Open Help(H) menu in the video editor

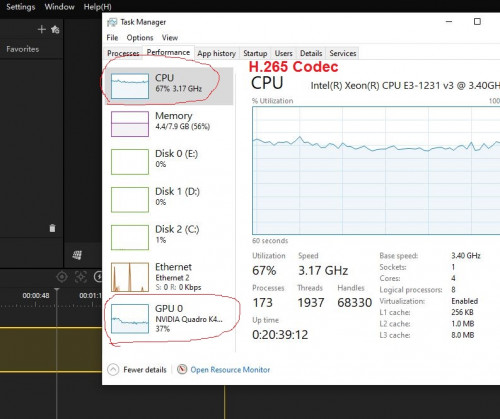click(x=97, y=7)
